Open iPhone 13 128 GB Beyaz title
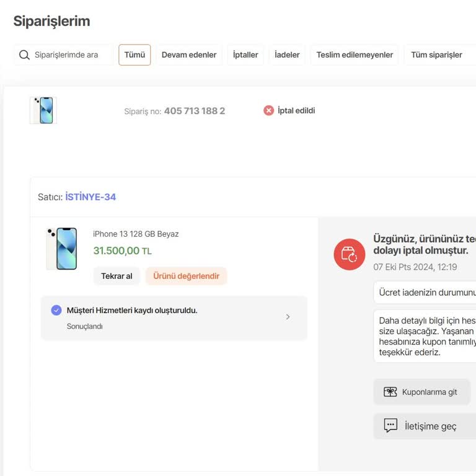 (x=136, y=234)
